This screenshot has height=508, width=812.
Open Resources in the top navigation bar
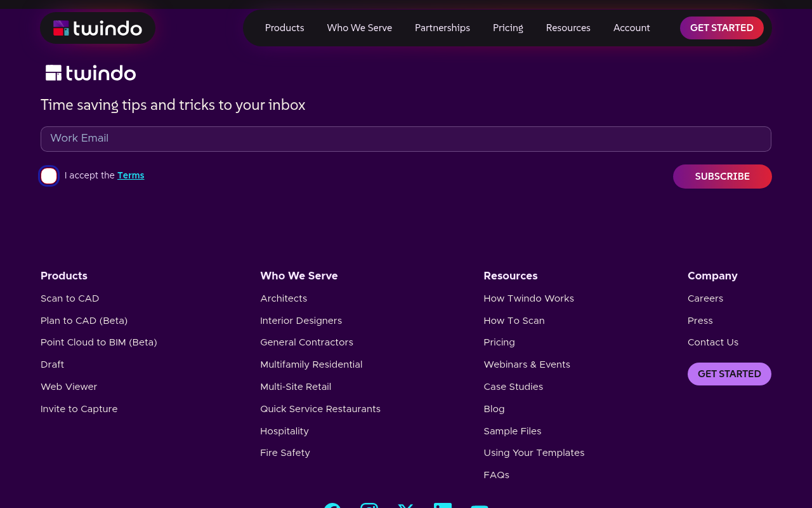pos(568,28)
